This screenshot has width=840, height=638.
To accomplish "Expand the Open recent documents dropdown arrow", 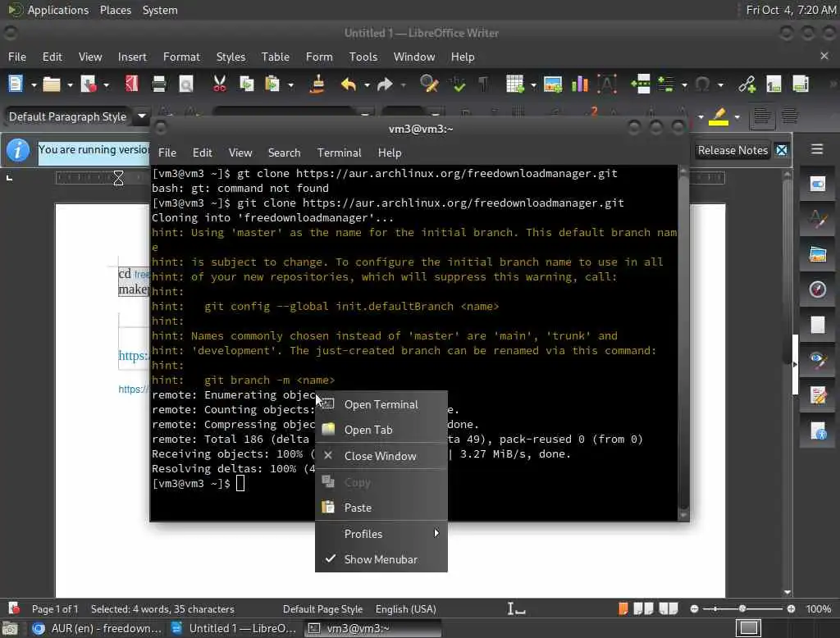I will coord(70,84).
